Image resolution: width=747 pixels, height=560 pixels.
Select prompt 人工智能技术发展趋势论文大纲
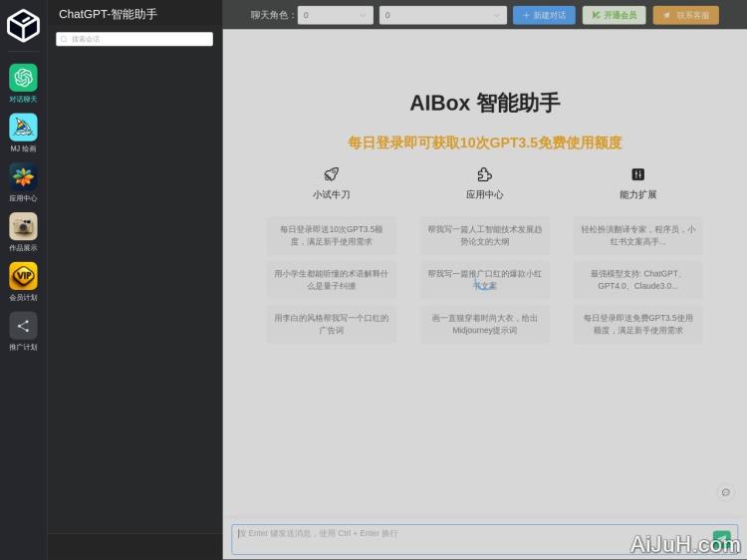[x=484, y=235]
